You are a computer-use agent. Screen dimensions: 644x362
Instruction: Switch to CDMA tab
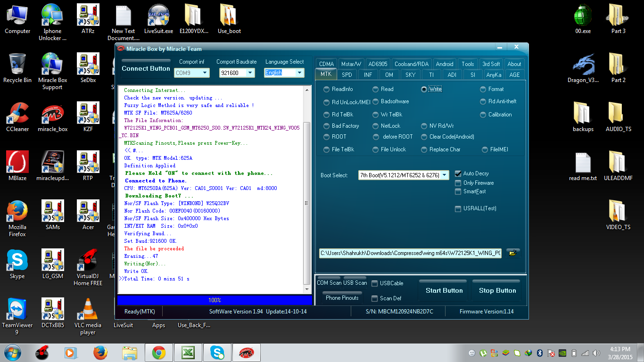coord(326,64)
